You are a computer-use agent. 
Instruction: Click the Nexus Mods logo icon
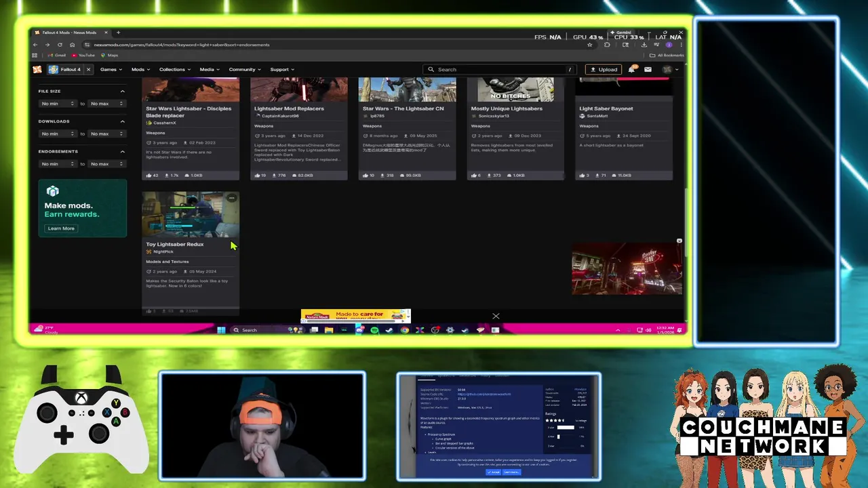click(37, 69)
